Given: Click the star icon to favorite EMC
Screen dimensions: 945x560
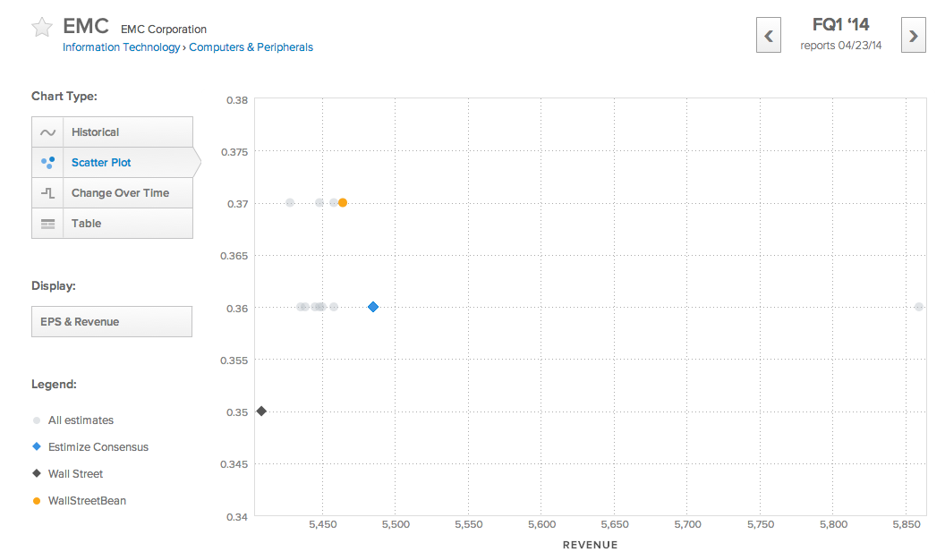Looking at the screenshot, I should coord(41,27).
